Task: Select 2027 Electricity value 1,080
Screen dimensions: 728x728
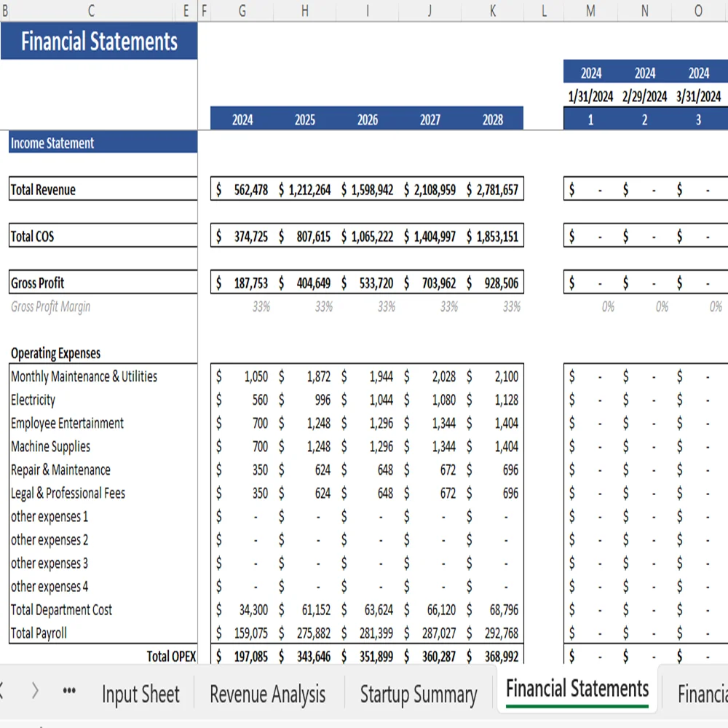Action: pyautogui.click(x=430, y=399)
